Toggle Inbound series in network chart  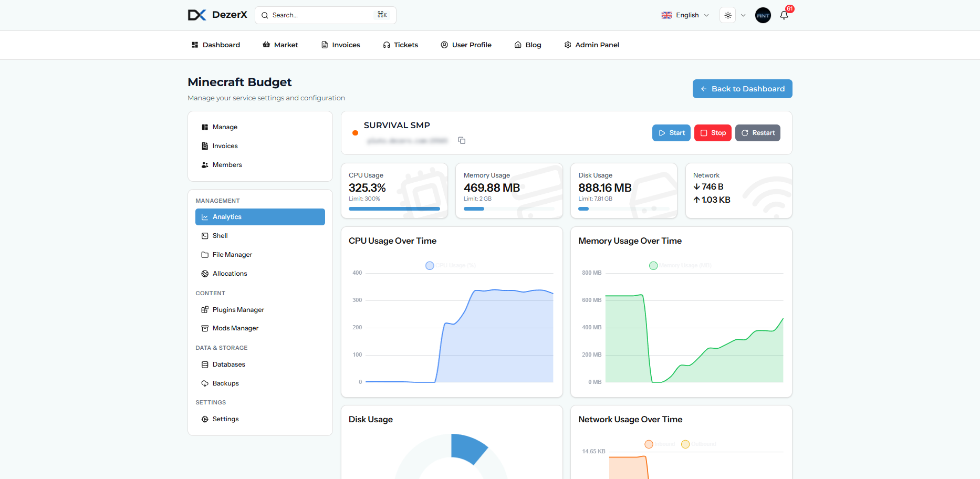tap(660, 444)
